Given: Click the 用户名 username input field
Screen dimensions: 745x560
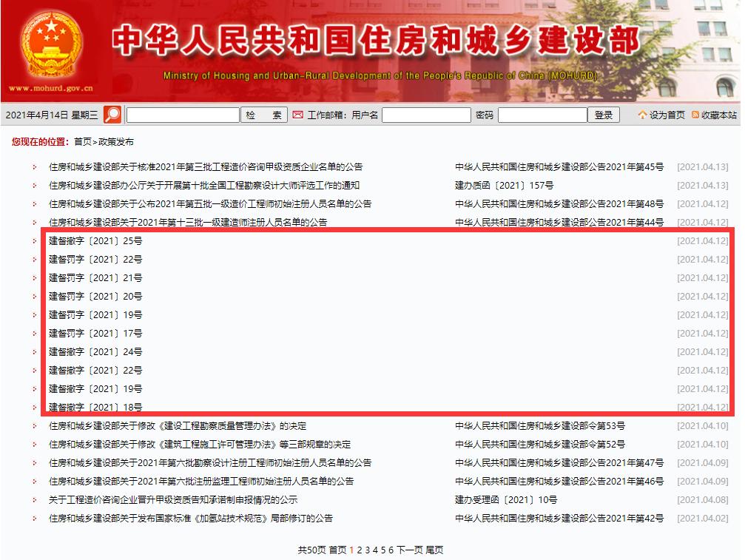Looking at the screenshot, I should pyautogui.click(x=426, y=115).
